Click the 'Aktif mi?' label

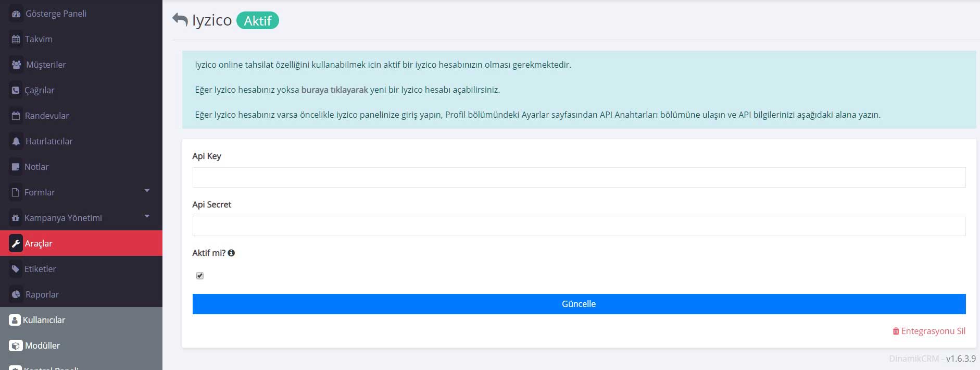click(209, 253)
